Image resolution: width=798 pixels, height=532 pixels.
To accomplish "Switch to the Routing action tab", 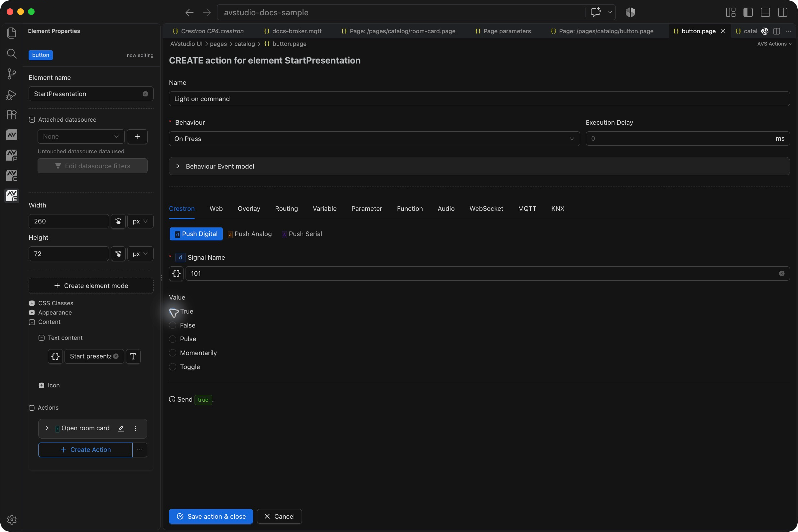I will (286, 209).
